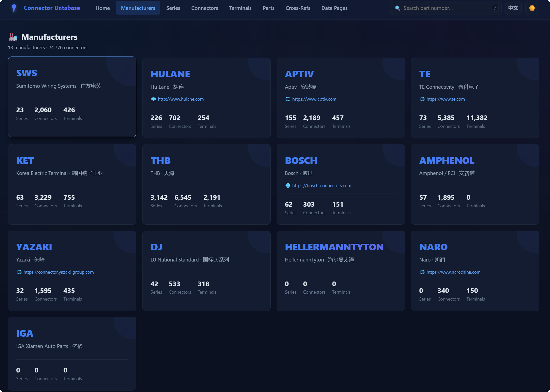The image size is (550, 392).
Task: Open the BOSCH manufacturer card title
Action: tap(301, 161)
